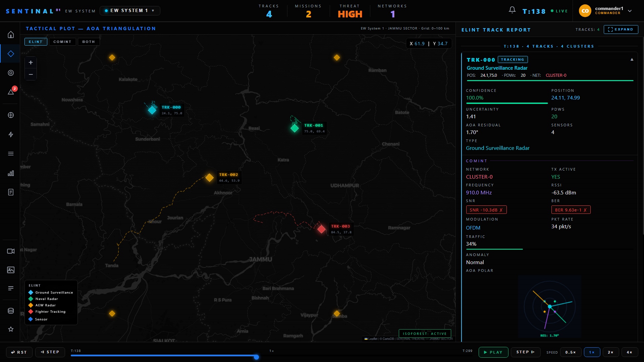Open the commander1 account menu chevron
644x362 pixels.
tap(630, 11)
